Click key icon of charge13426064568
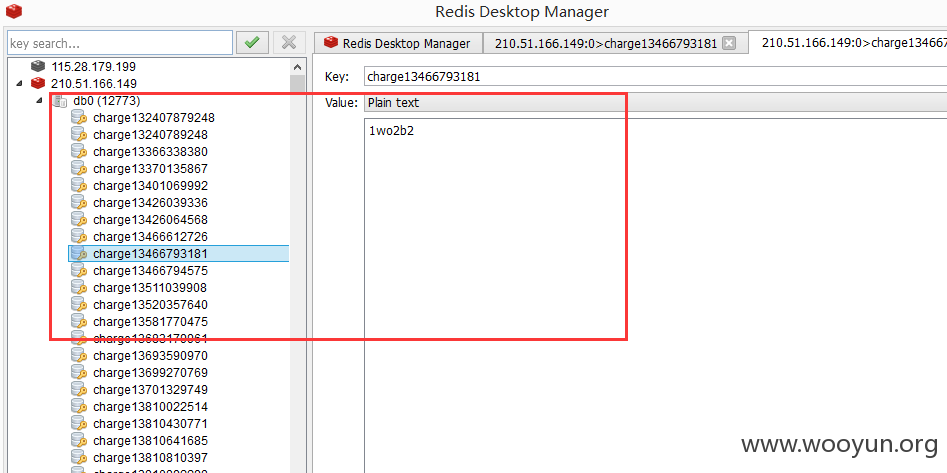This screenshot has width=947, height=473. coord(79,219)
